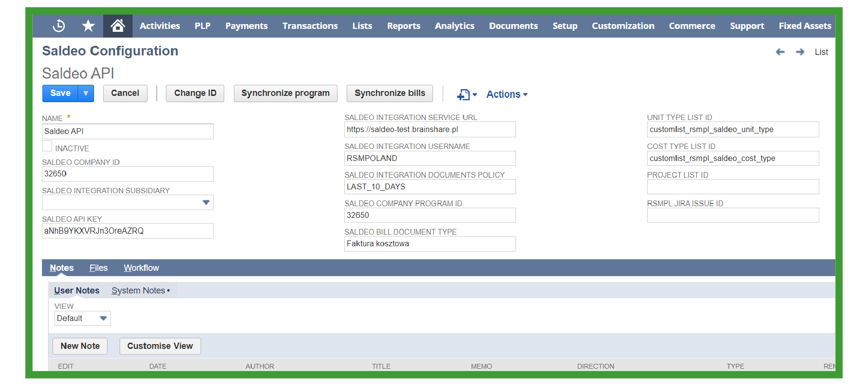
Task: Open the Documents menu
Action: 514,26
